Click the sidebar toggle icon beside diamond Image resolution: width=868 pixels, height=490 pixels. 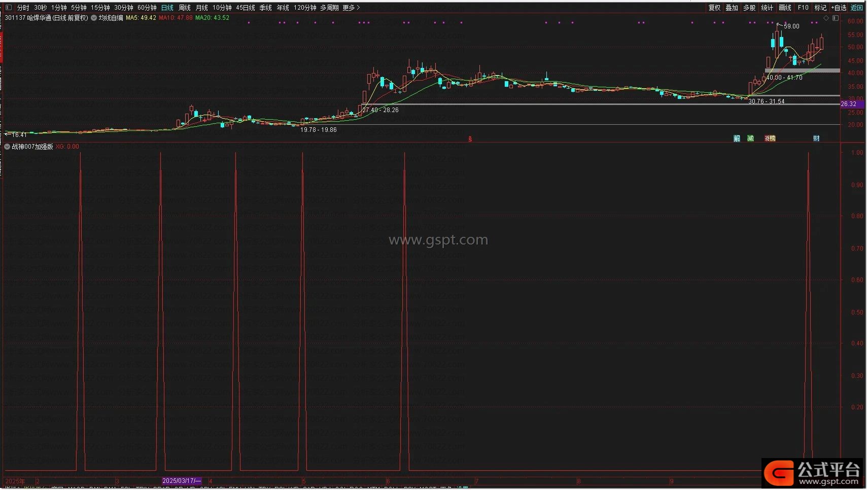click(836, 18)
